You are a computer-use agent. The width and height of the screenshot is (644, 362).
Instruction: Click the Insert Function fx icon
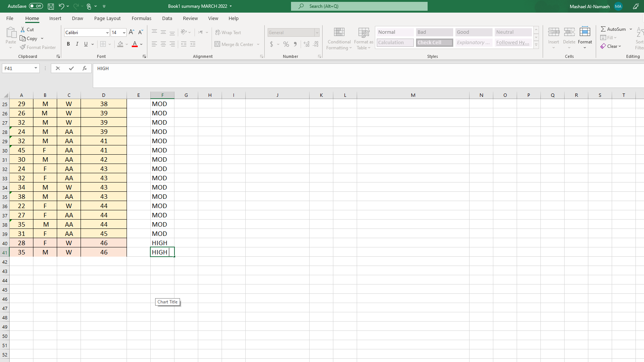click(x=85, y=68)
